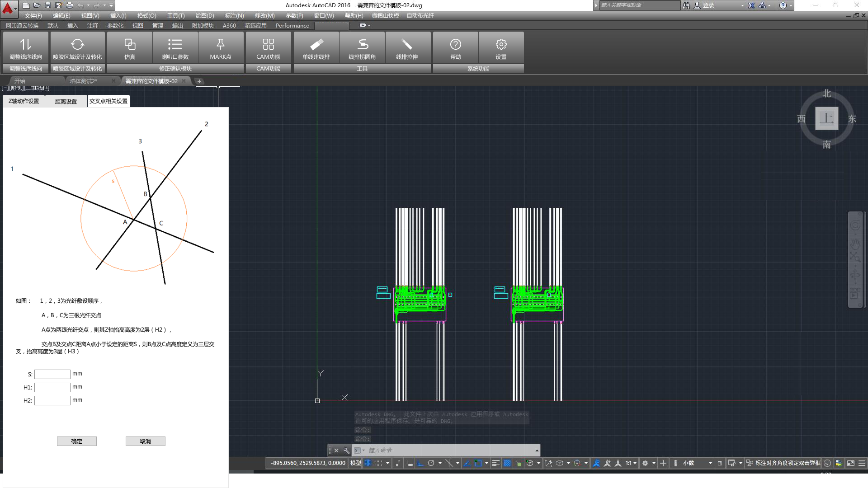Click the Save icon in quick access toolbar
The image size is (868, 488).
coord(47,5)
